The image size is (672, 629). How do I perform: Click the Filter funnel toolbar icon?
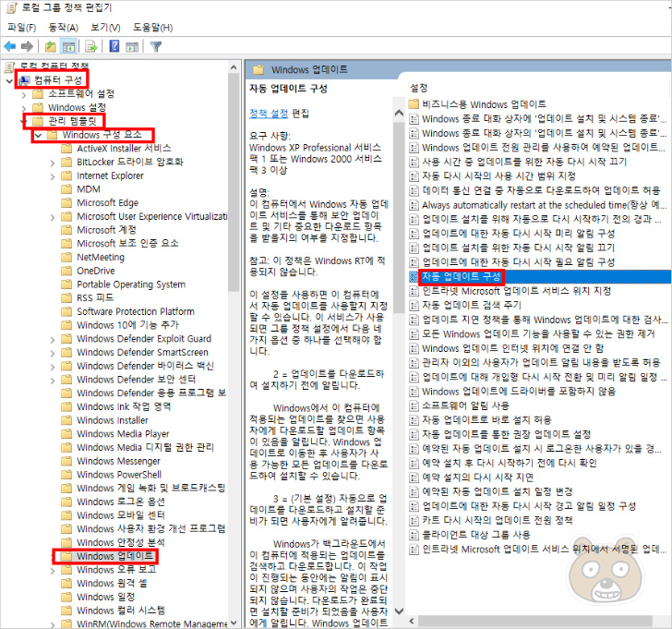point(156,46)
